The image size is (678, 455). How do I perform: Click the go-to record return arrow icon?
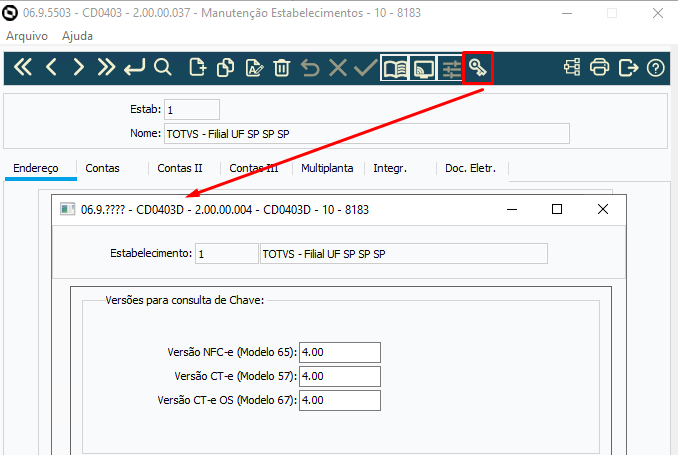coord(134,68)
